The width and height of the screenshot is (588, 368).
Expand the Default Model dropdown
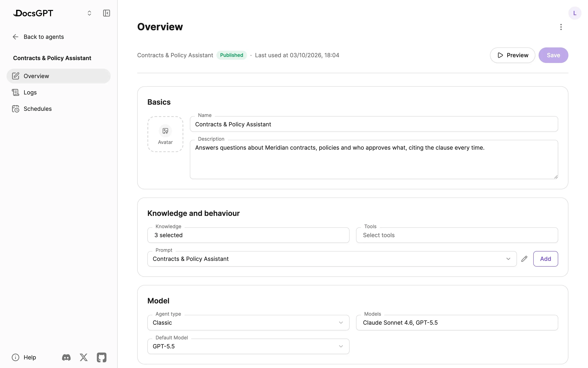pos(248,346)
